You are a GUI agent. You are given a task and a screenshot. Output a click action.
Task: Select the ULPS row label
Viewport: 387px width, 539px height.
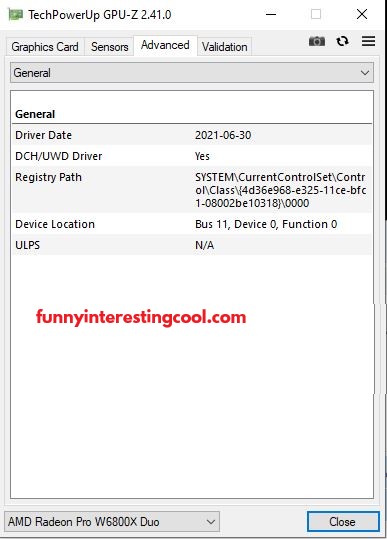pos(27,245)
